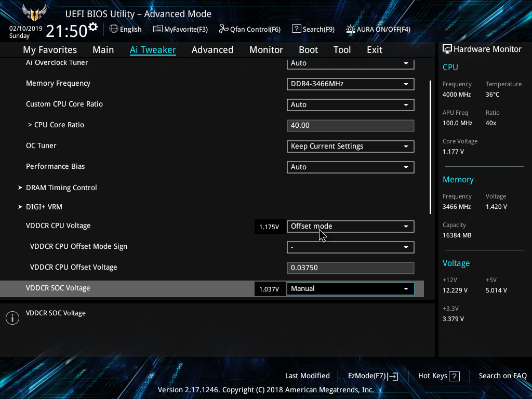Click the settings list scrollbar

[430, 147]
